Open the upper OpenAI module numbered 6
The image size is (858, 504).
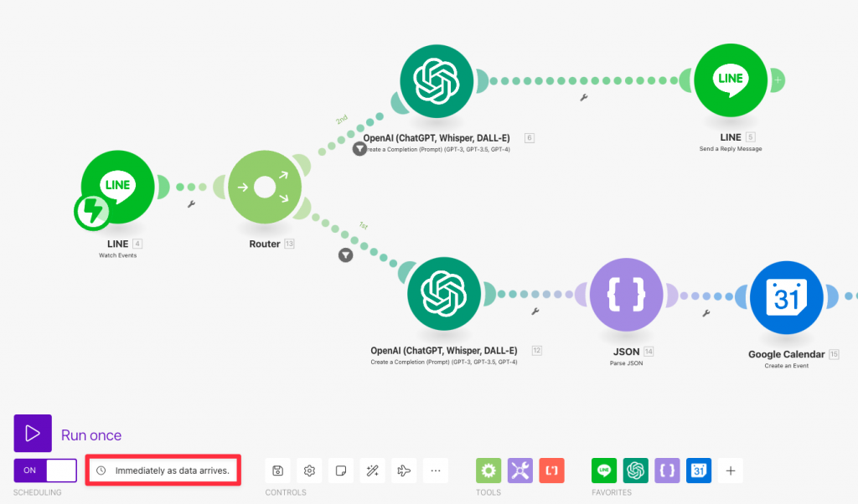437,81
